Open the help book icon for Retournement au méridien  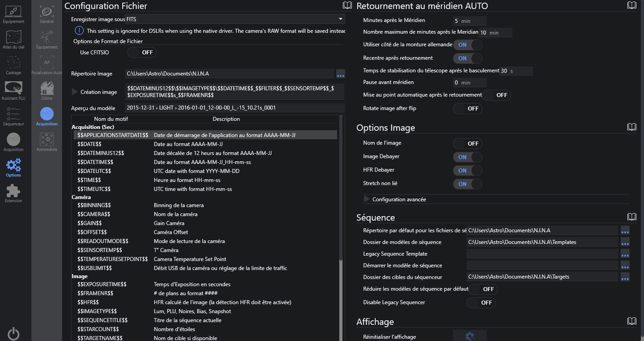pos(631,5)
